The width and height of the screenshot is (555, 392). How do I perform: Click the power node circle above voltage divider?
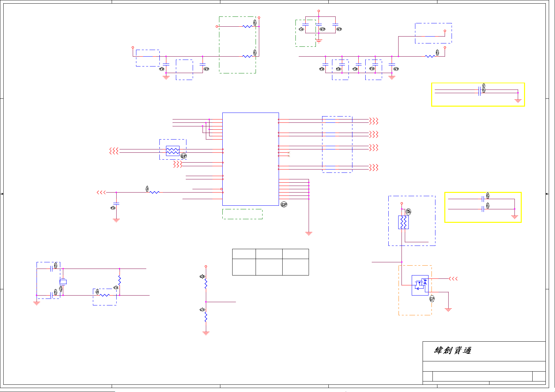pyautogui.click(x=206, y=266)
